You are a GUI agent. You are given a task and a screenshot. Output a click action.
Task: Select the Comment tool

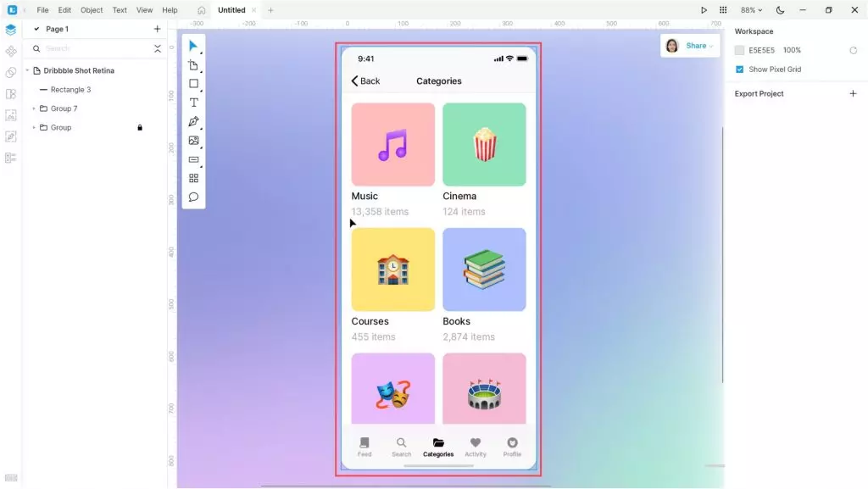(x=193, y=197)
